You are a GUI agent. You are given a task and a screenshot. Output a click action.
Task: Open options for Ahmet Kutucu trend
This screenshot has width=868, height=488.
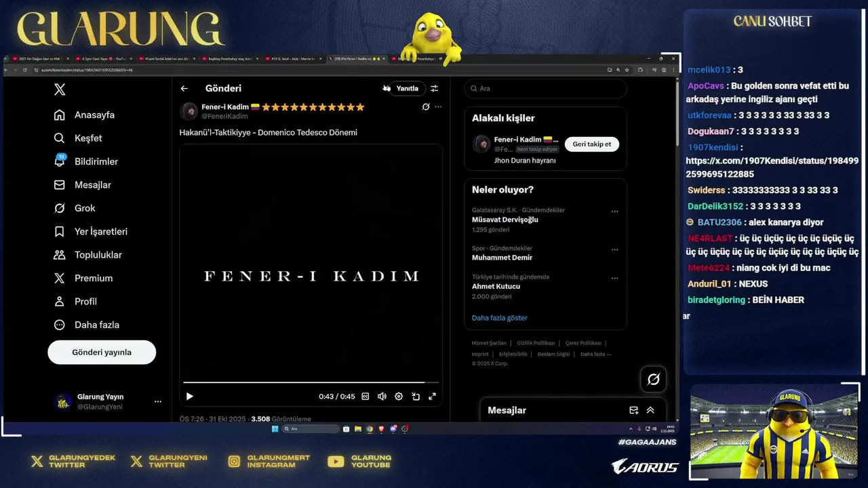614,278
